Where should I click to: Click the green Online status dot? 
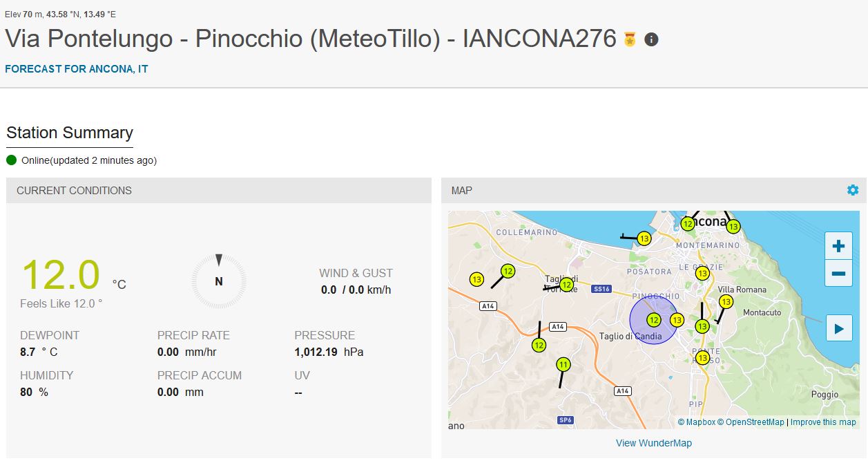(x=11, y=160)
